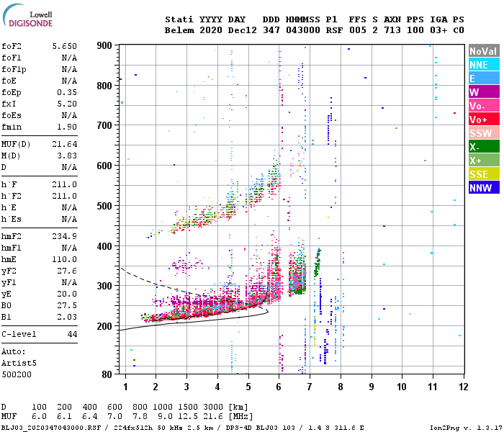Viewport: 504px width, 432px height.
Task: Click the 200 km height axis label
Action: coord(104,326)
